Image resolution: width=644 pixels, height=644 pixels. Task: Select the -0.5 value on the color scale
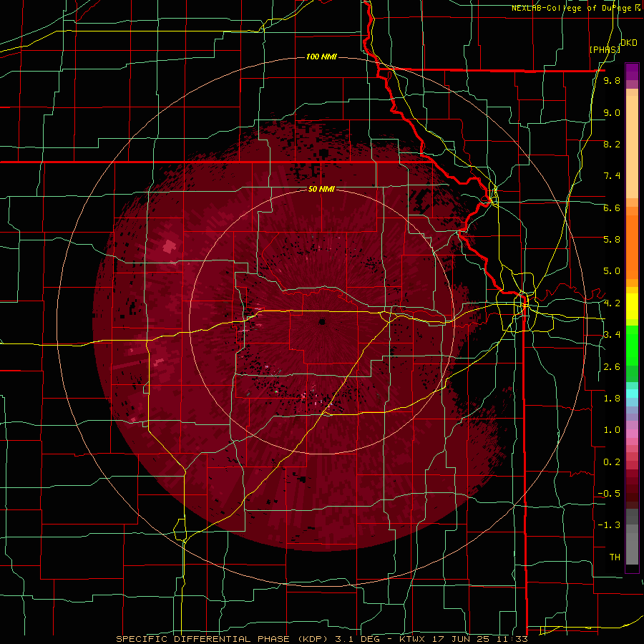[x=609, y=494]
